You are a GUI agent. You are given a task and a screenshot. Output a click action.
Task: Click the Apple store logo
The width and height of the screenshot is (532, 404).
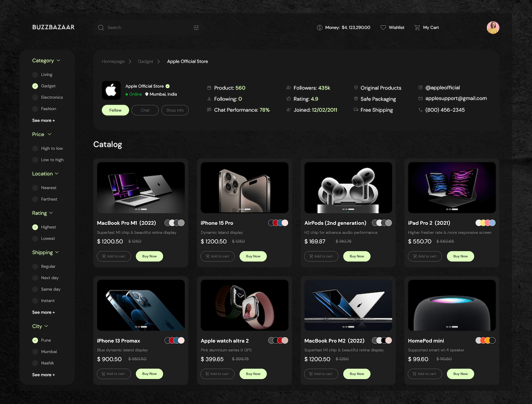tap(111, 90)
